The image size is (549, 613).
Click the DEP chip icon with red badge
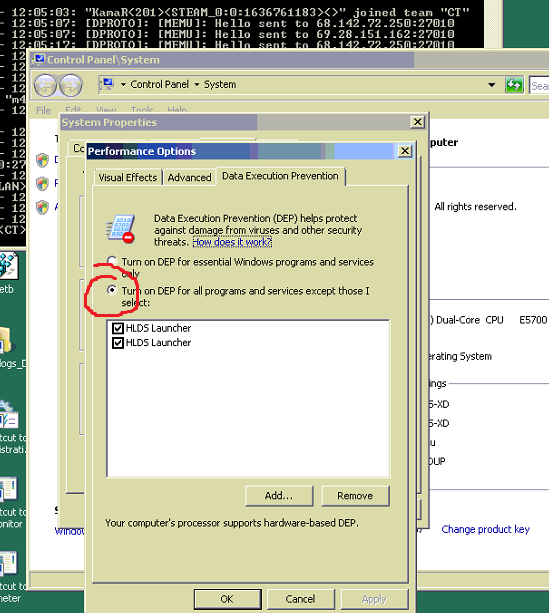(120, 229)
